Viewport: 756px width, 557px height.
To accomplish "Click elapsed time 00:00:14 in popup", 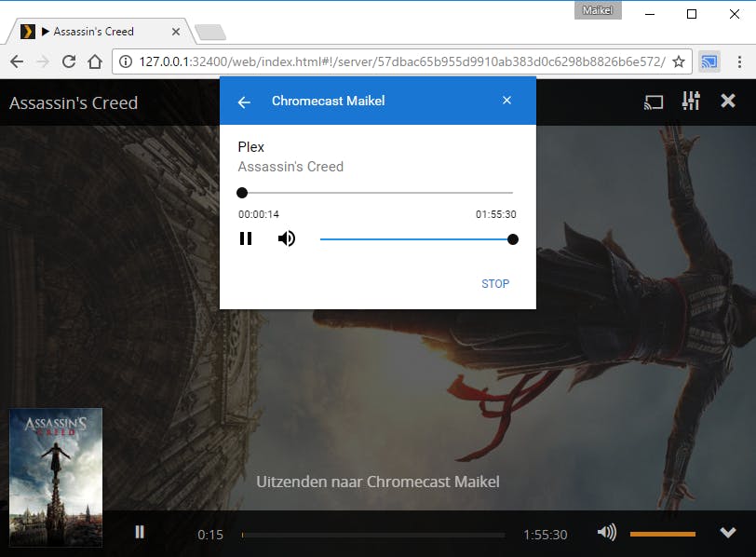I will (x=259, y=214).
